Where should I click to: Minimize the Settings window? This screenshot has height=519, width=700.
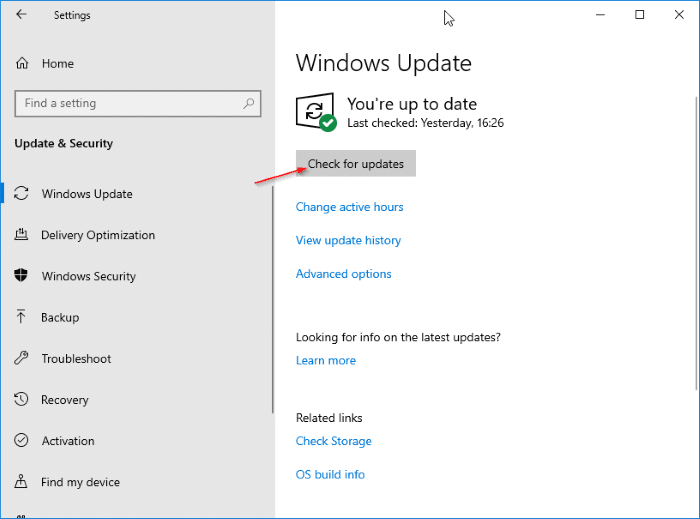coord(600,15)
